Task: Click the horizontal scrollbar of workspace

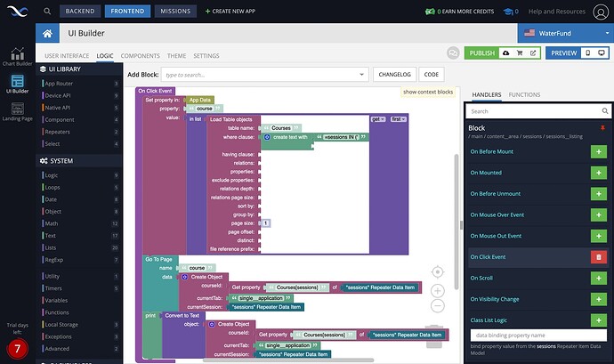Action: coord(288,360)
